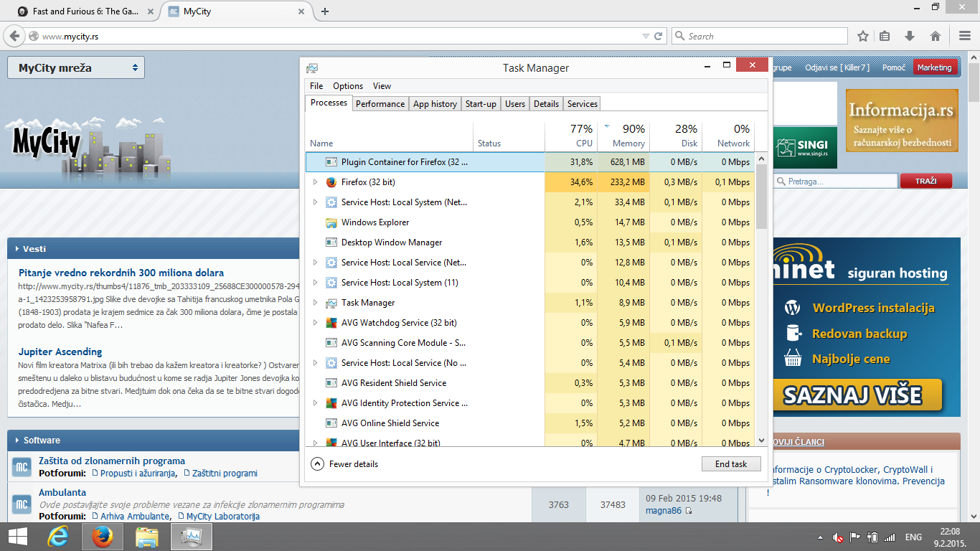Click the Firefox address bar
This screenshot has width=980, height=551.
click(337, 36)
